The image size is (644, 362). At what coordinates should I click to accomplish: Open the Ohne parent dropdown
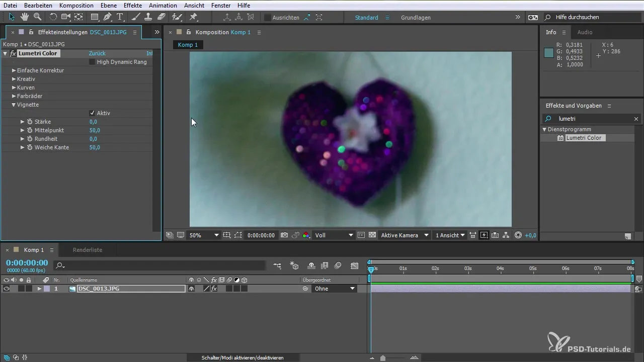pyautogui.click(x=335, y=289)
